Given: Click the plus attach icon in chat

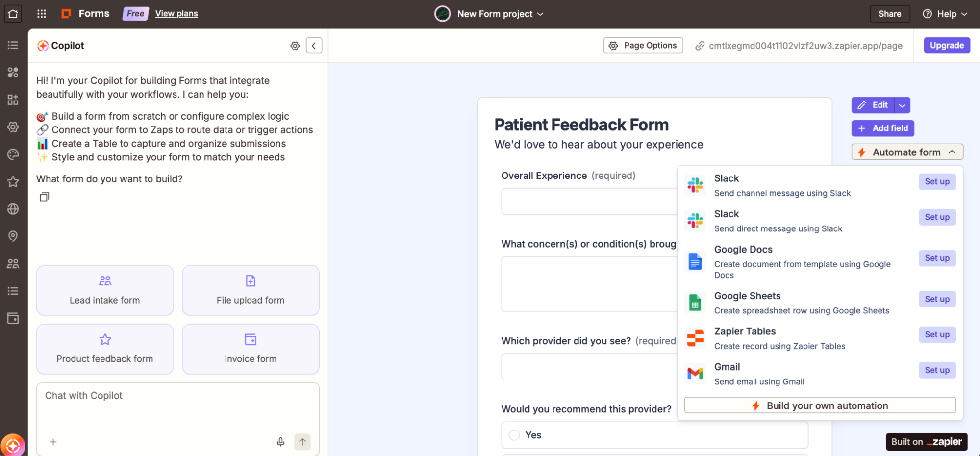Looking at the screenshot, I should coord(53,442).
